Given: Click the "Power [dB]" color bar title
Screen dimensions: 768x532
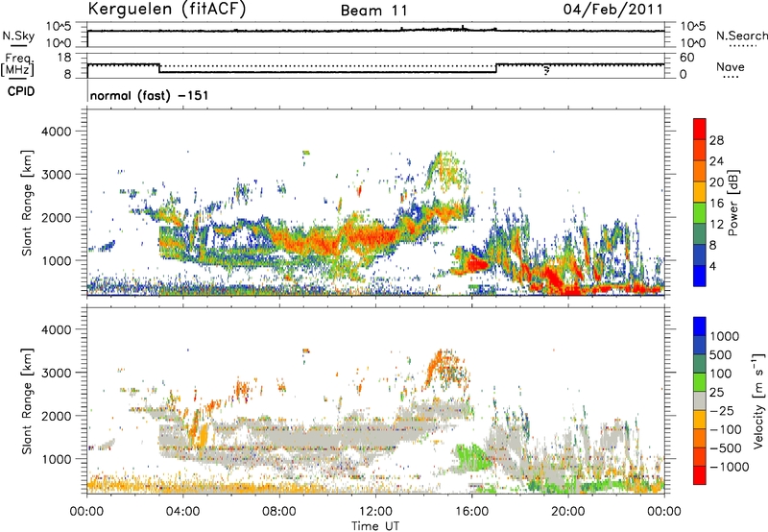Looking at the screenshot, I should pyautogui.click(x=733, y=203).
